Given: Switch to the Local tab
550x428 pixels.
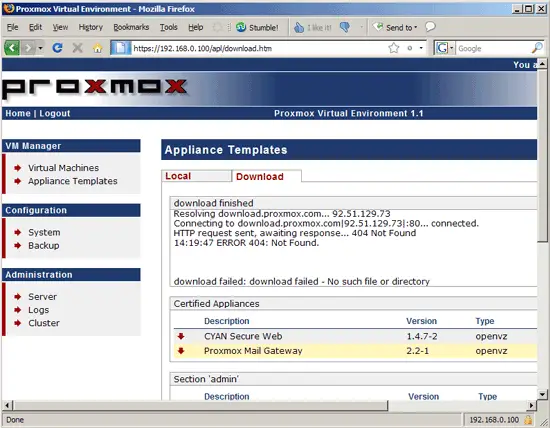Looking at the screenshot, I should pyautogui.click(x=196, y=176).
